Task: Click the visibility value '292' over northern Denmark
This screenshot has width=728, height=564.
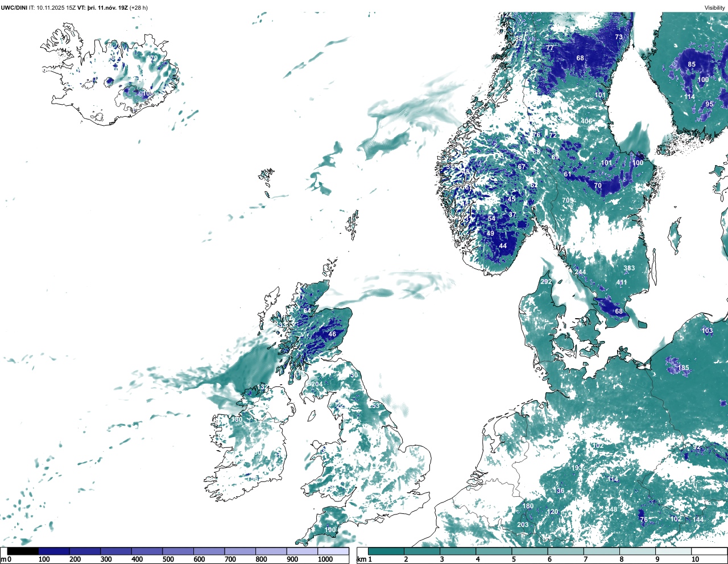Action: [546, 282]
